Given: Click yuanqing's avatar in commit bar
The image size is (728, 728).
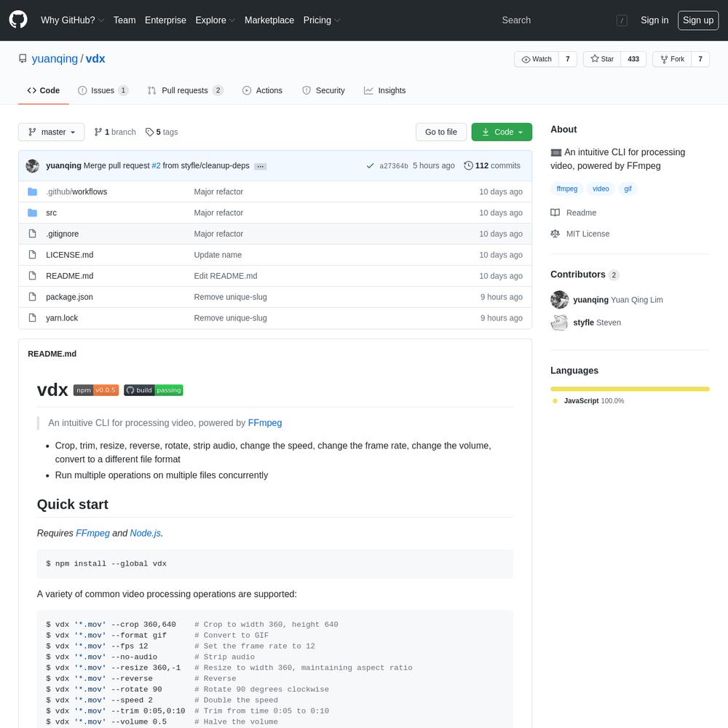Looking at the screenshot, I should pyautogui.click(x=33, y=166).
